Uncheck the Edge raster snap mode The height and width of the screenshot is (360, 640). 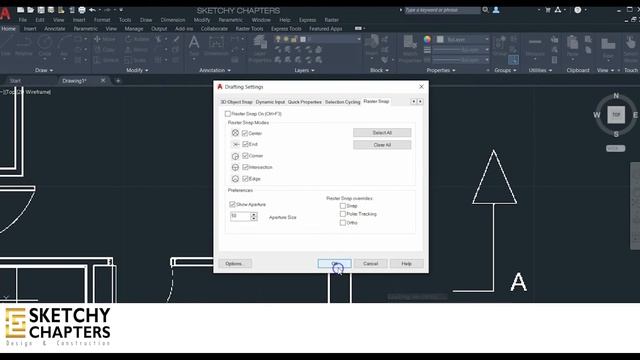point(245,178)
